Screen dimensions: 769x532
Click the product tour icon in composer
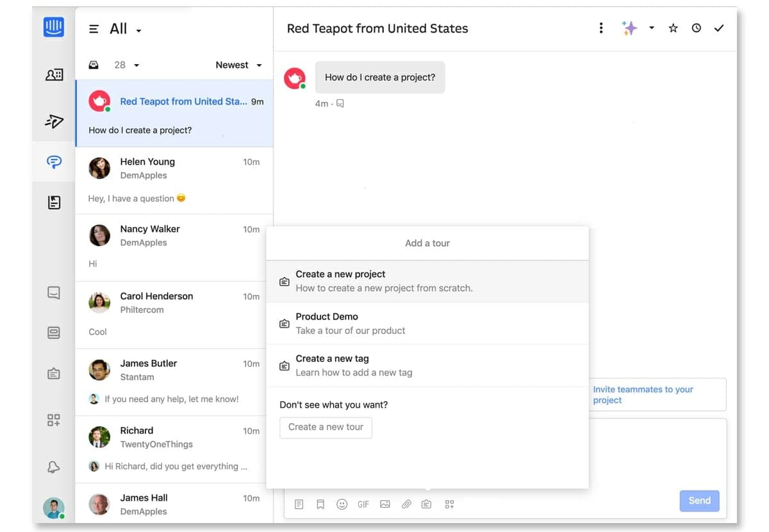coord(426,504)
